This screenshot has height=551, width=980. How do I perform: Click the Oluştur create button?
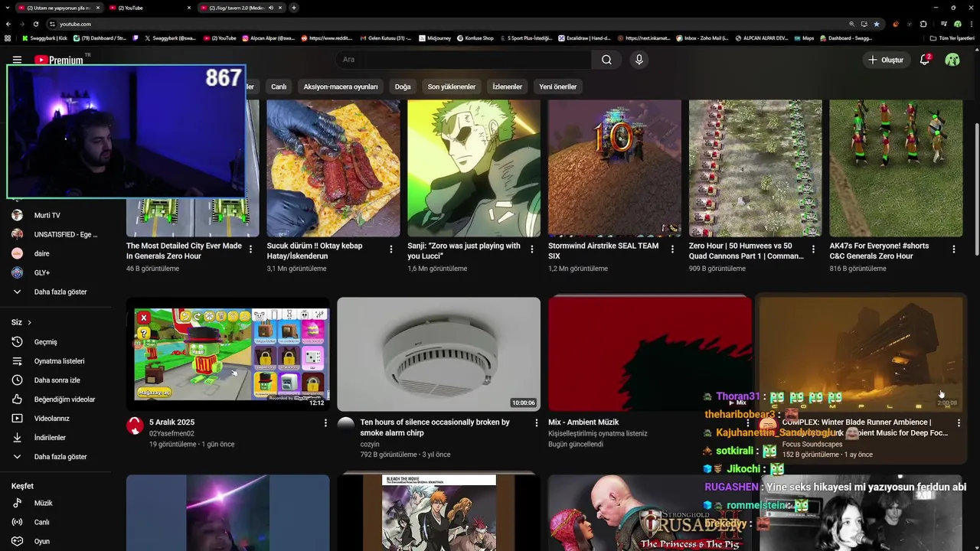point(886,60)
